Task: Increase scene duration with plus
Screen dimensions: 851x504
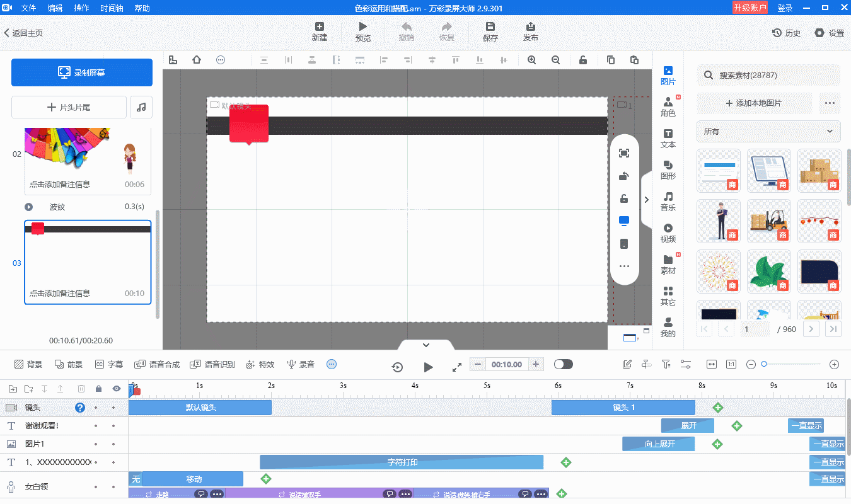Action: pyautogui.click(x=536, y=364)
